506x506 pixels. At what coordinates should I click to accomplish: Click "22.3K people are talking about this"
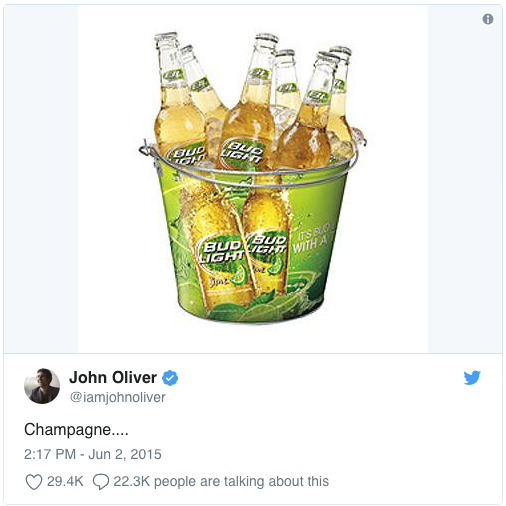point(221,482)
